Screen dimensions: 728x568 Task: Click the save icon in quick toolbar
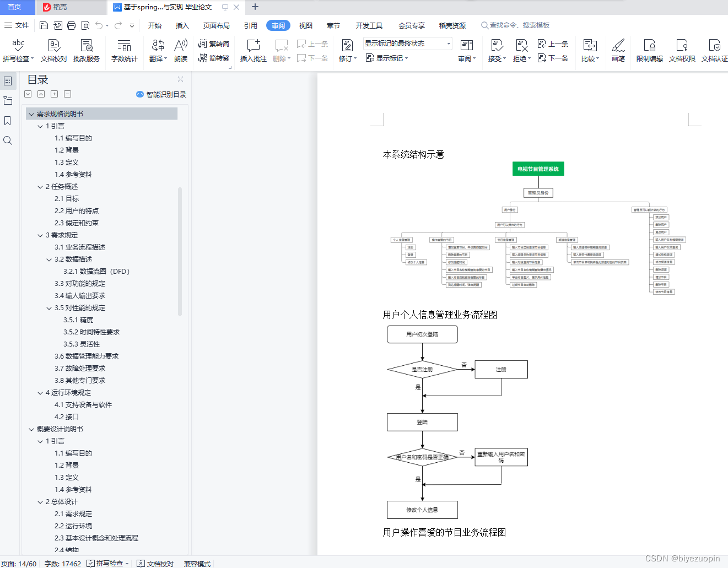click(x=44, y=25)
